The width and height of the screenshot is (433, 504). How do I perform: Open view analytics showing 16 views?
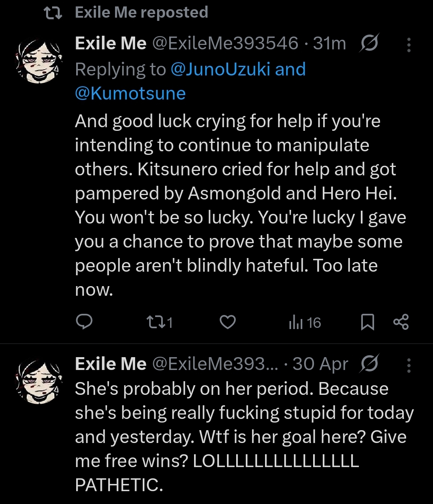point(305,322)
